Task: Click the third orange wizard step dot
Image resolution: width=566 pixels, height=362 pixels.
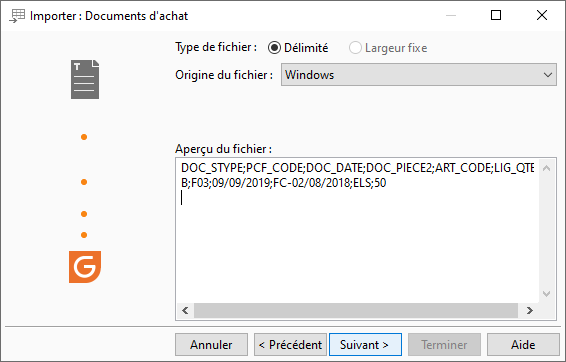Action: pyautogui.click(x=84, y=214)
